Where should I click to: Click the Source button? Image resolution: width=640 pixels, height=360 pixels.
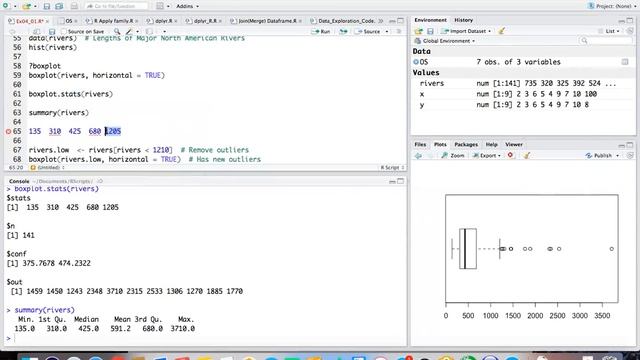click(368, 31)
